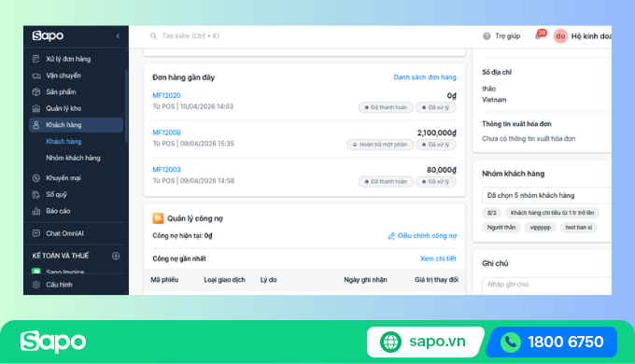635x364 pixels.
Task: Click Ngày ghi nhận column header
Action: (x=365, y=280)
